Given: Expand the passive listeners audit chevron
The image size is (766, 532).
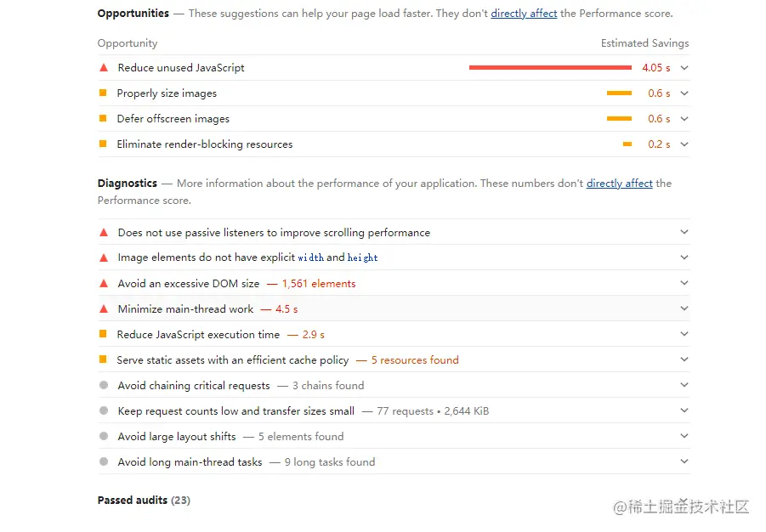Looking at the screenshot, I should (684, 232).
